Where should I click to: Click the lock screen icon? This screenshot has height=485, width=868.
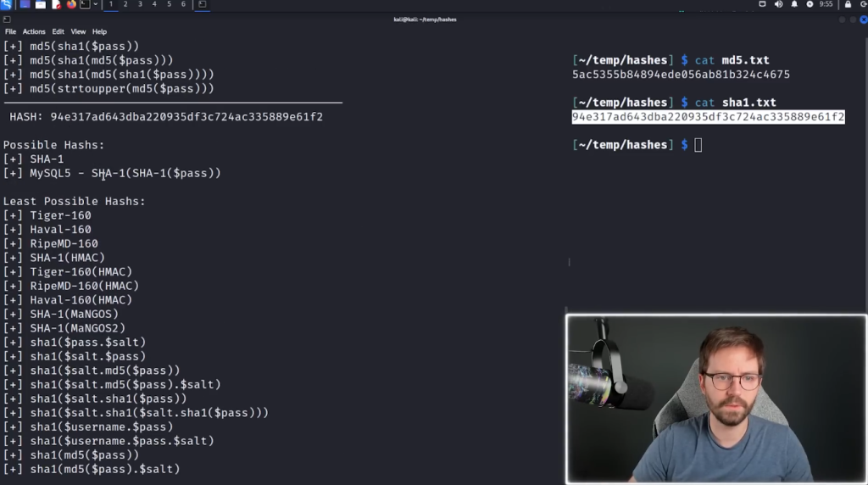tap(848, 4)
